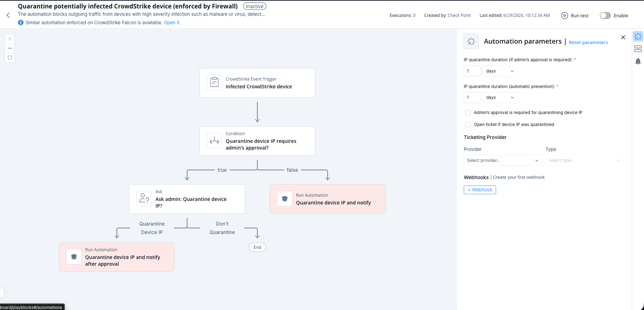Click the automatic prevention duration number field
Screen dimensions: 644x310
(x=472, y=97)
